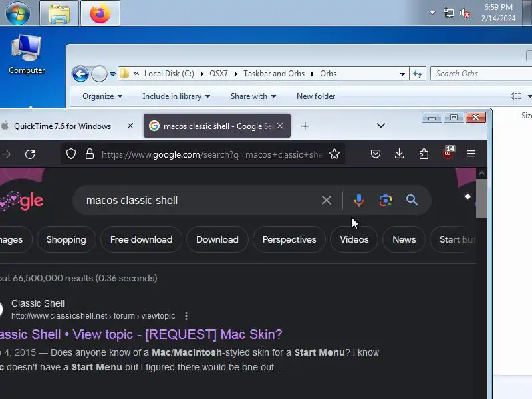
Task: Bookmark this page with the star
Action: tap(334, 154)
